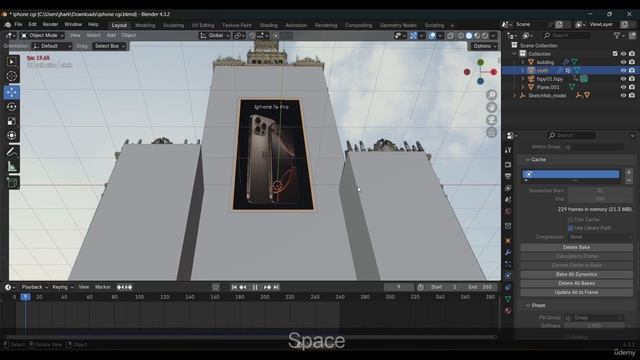The width and height of the screenshot is (640, 360).
Task: Collapse the Shape panel
Action: [x=527, y=305]
